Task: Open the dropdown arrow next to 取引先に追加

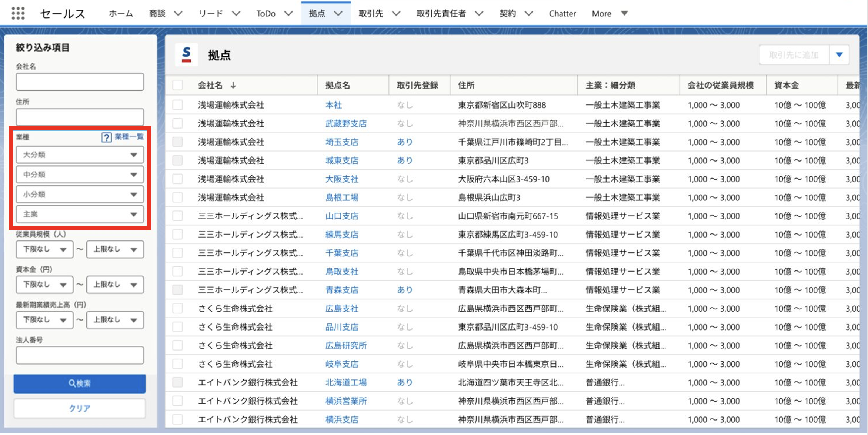Action: coord(839,55)
